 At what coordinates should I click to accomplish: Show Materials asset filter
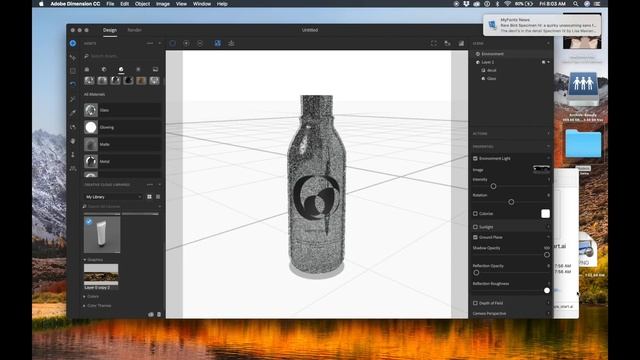tap(121, 69)
